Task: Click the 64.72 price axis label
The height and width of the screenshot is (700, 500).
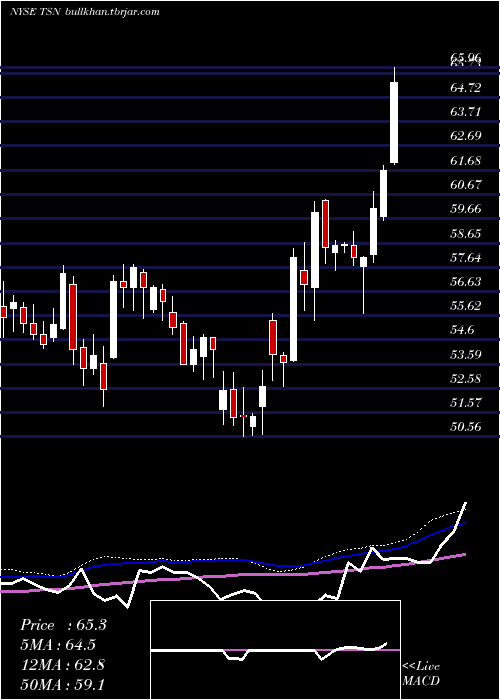Action: pos(466,88)
